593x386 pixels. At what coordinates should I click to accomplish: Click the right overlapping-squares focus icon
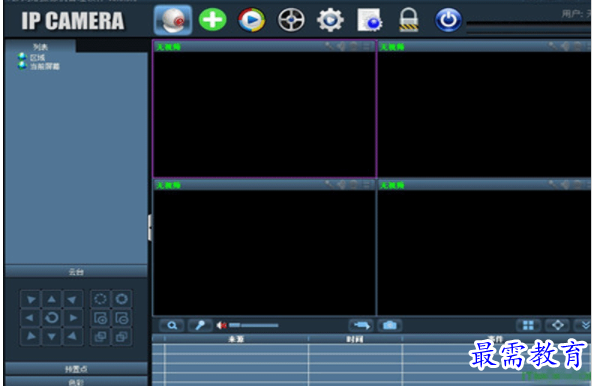click(x=121, y=336)
